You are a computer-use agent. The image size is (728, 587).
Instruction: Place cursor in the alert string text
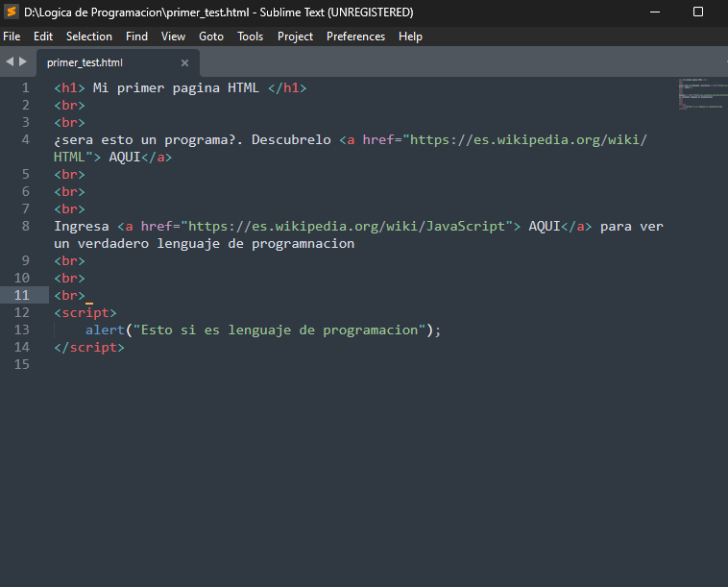(279, 330)
